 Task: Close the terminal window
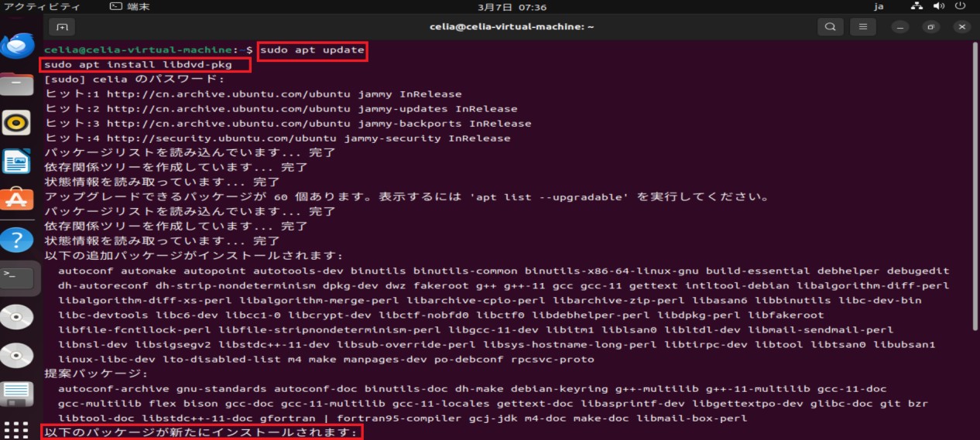(961, 26)
